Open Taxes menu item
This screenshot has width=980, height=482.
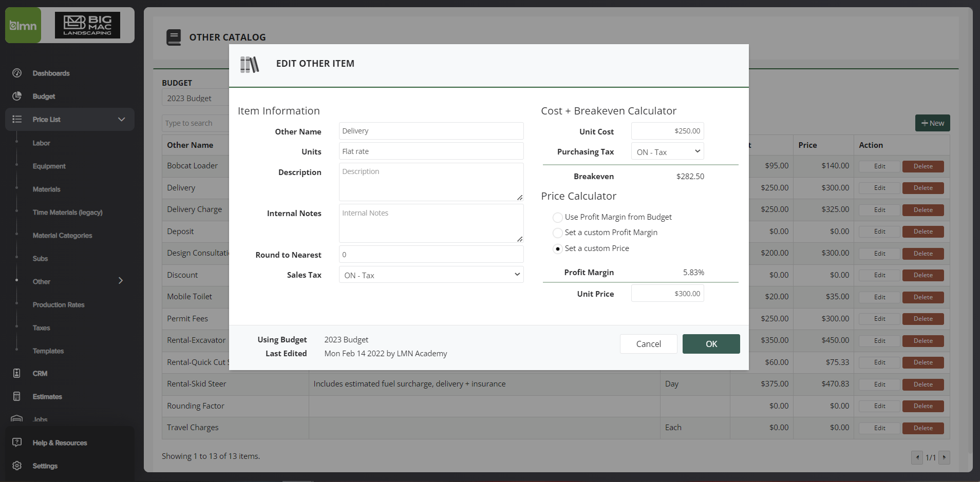pos(41,327)
